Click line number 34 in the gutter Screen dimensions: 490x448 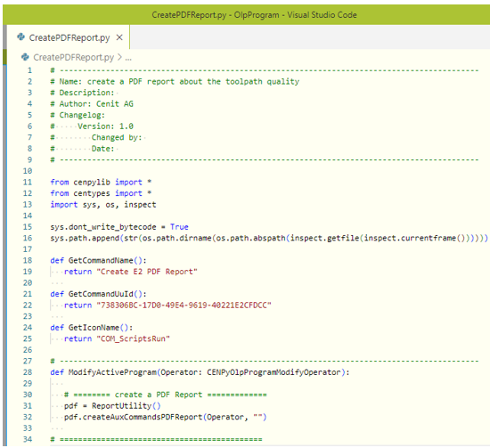[x=28, y=439]
